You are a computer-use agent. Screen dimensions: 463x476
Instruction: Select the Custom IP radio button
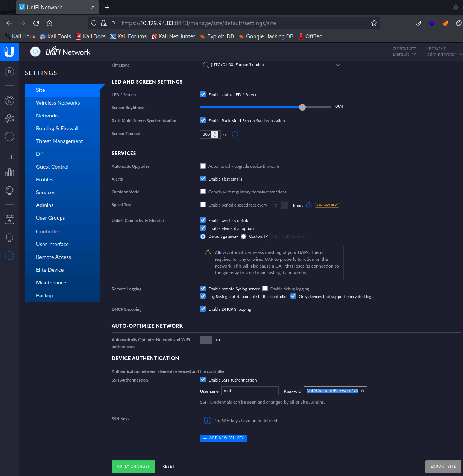244,236
